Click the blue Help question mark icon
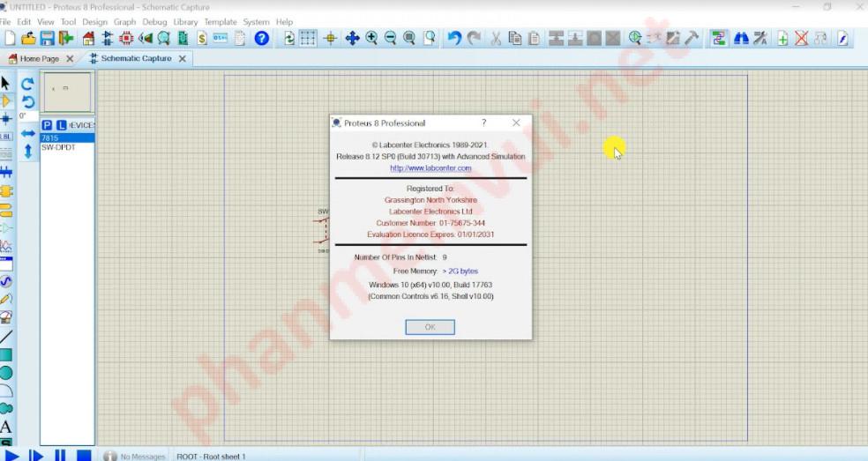 [x=261, y=38]
